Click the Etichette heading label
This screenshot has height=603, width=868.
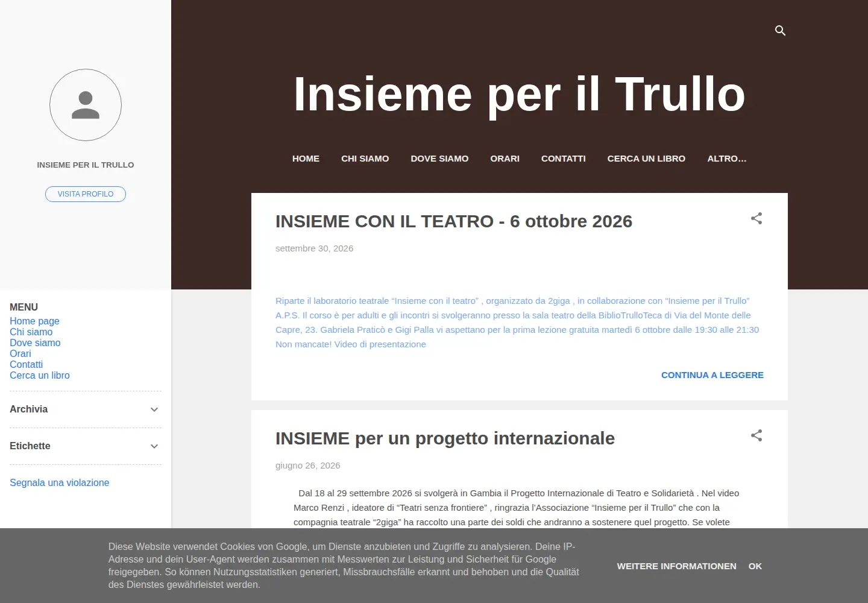point(30,446)
